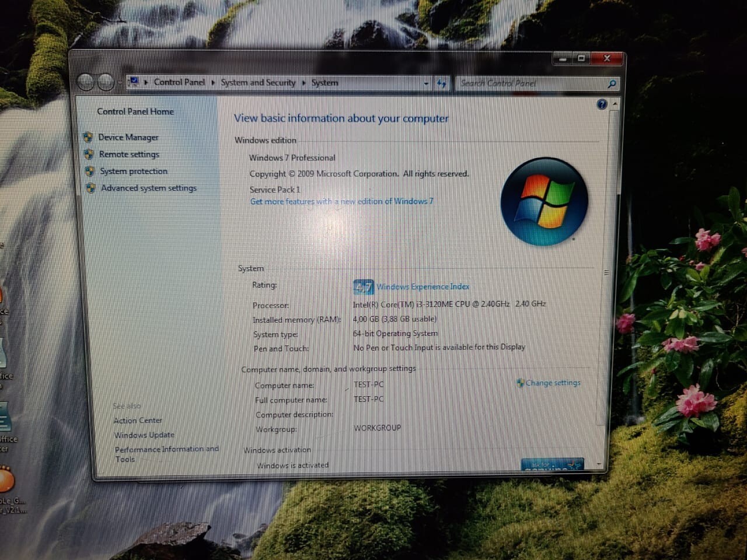Close the System window
This screenshot has width=747, height=560.
[607, 59]
